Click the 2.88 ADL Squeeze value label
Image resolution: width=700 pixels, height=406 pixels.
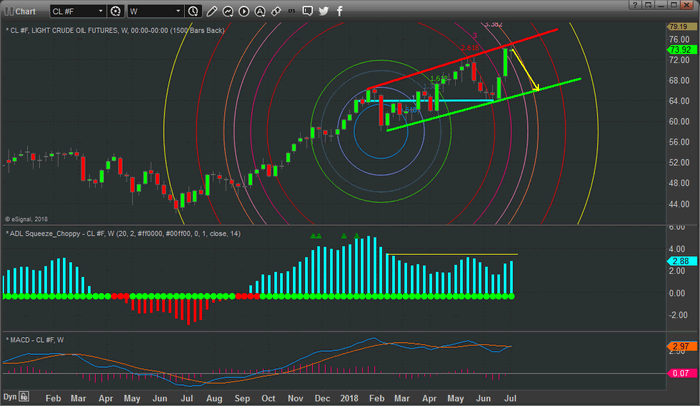683,261
